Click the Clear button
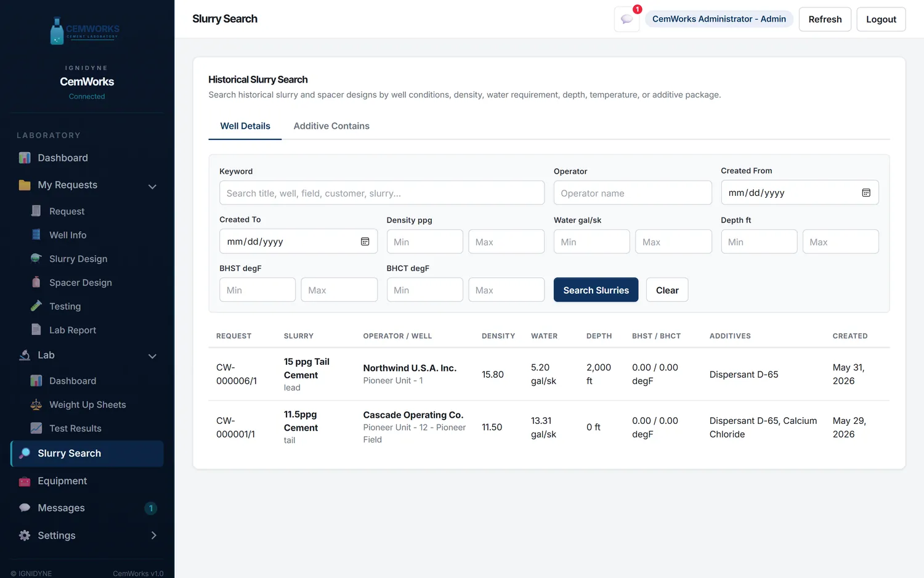 pyautogui.click(x=667, y=290)
